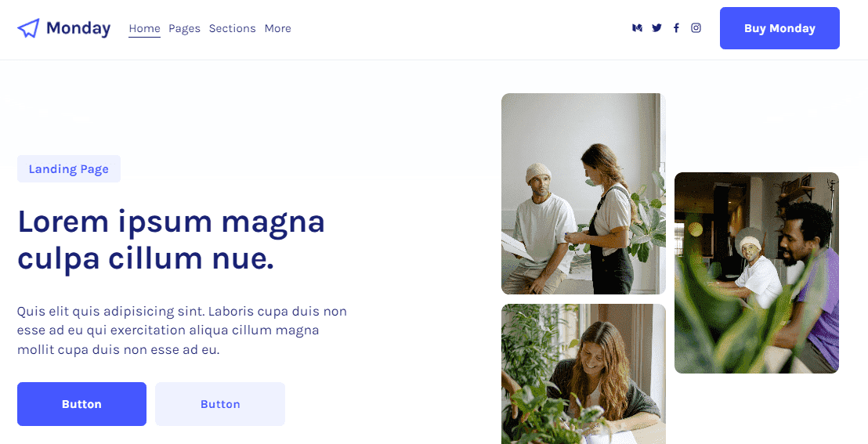Expand the Pages navigation menu
Viewport: 868px width, 444px height.
tap(184, 28)
